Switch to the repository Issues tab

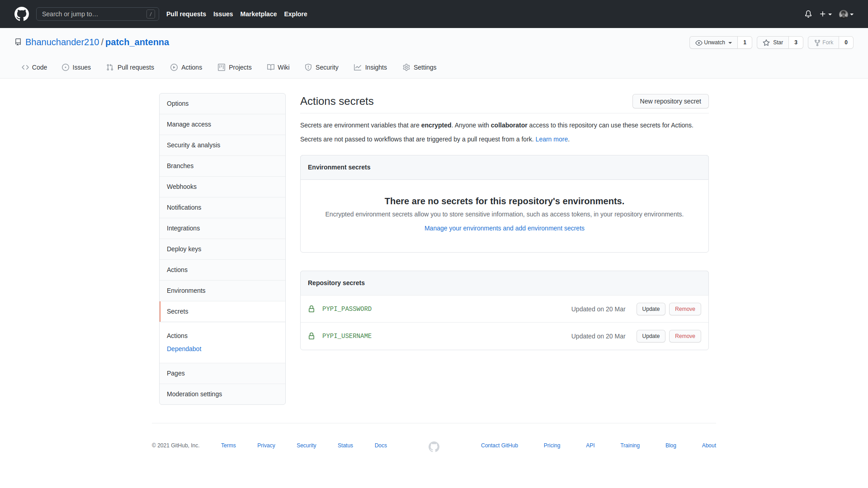76,67
